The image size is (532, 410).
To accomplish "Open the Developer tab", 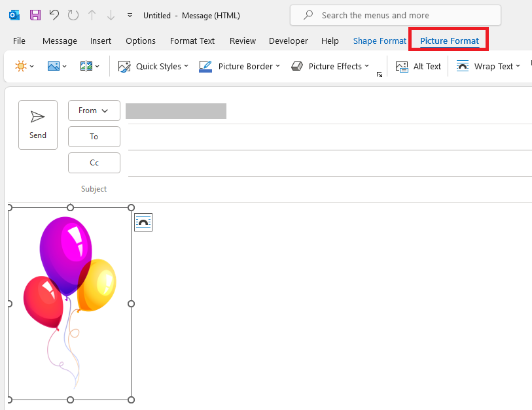I will [289, 41].
